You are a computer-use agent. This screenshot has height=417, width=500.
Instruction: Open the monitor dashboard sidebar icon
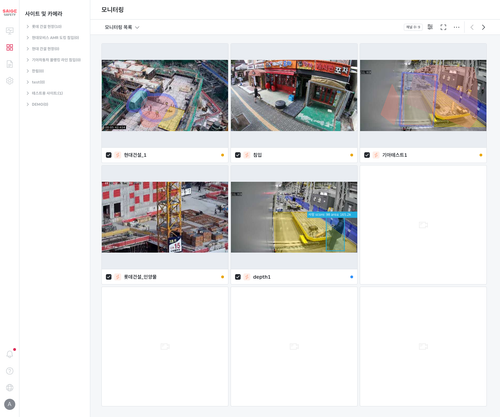point(10,31)
